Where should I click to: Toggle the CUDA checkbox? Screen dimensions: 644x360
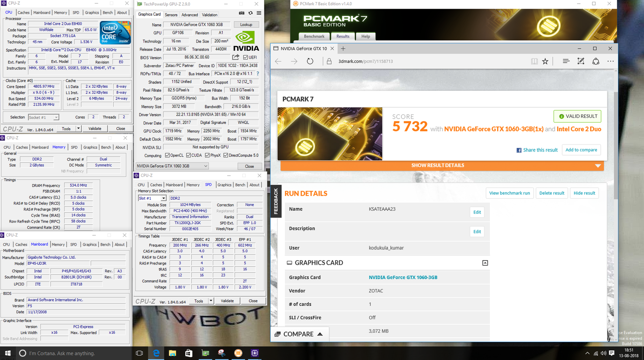pyautogui.click(x=189, y=156)
